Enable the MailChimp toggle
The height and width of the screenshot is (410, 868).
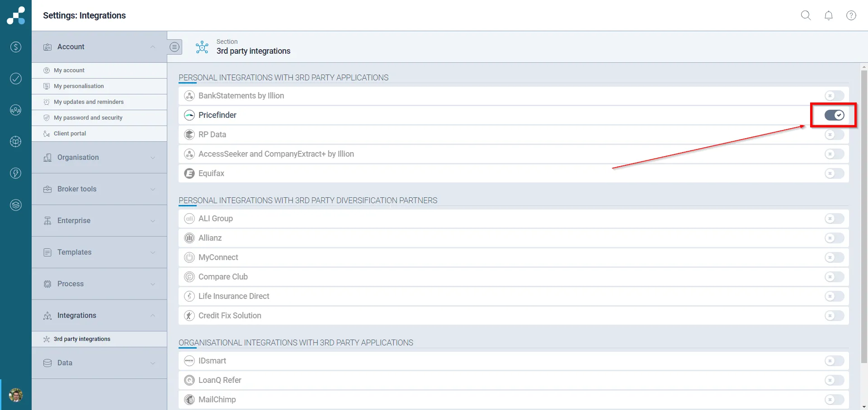pos(834,400)
